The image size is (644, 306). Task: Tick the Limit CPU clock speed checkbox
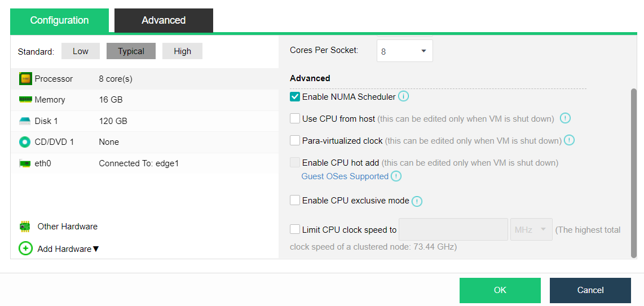295,229
